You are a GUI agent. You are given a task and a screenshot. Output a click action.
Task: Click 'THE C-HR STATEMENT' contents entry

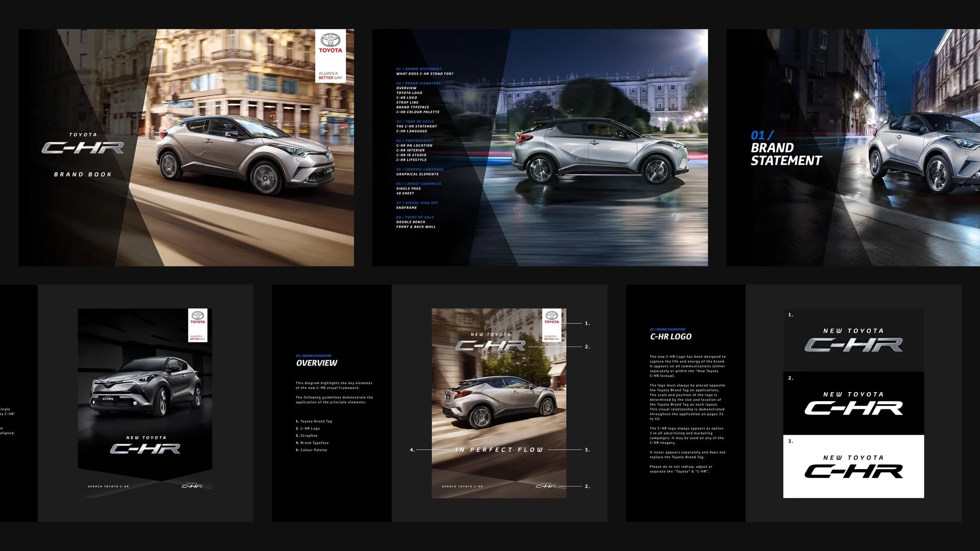(416, 126)
